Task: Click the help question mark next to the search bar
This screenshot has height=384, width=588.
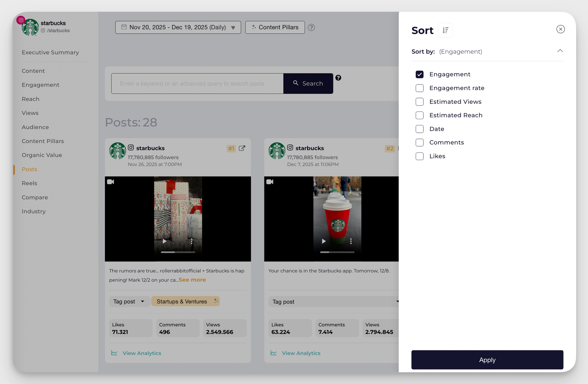Action: (x=338, y=78)
